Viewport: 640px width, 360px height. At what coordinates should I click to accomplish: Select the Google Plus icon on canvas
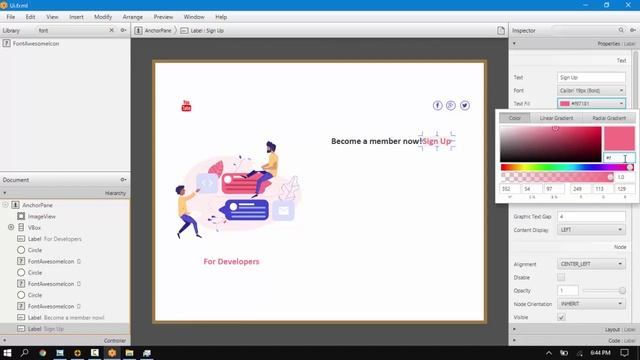[451, 105]
